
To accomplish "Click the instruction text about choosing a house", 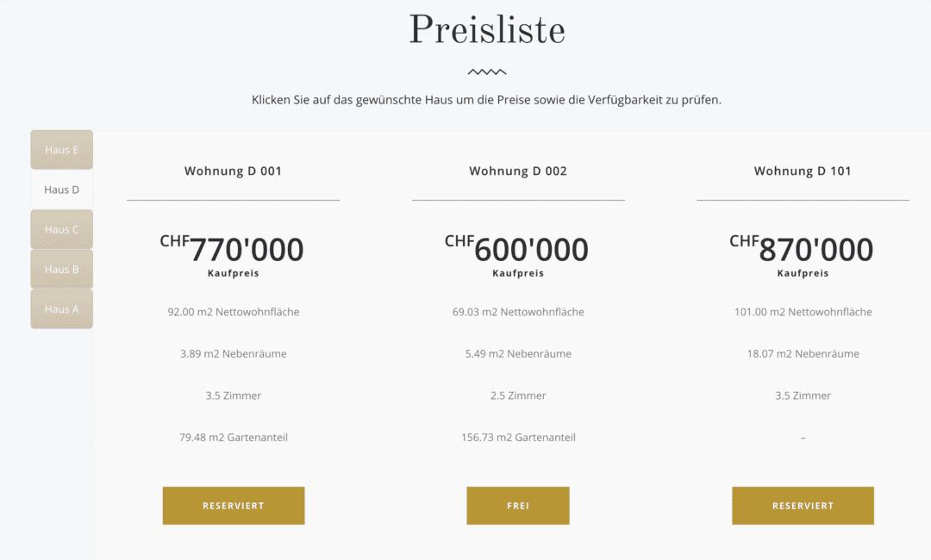I will [x=487, y=99].
